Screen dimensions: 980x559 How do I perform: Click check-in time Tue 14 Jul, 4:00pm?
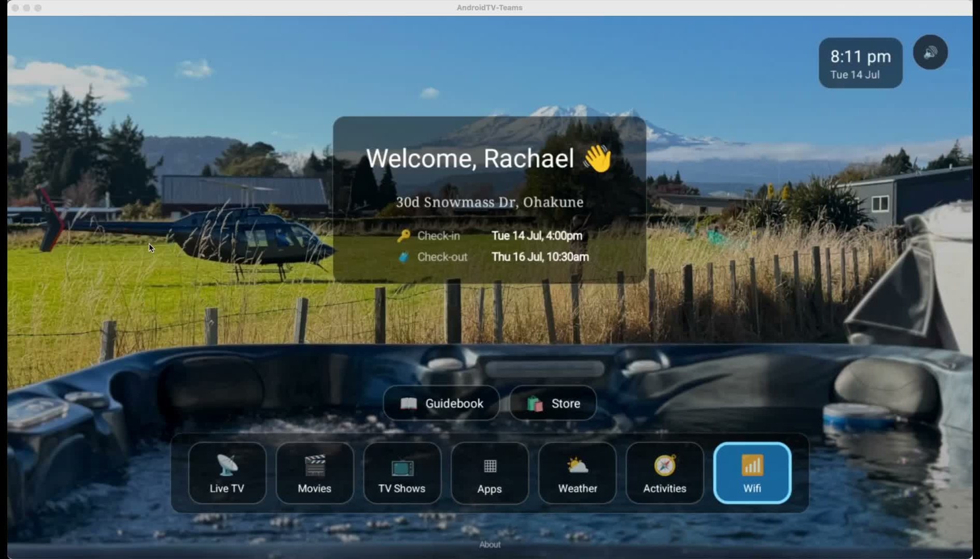(537, 235)
